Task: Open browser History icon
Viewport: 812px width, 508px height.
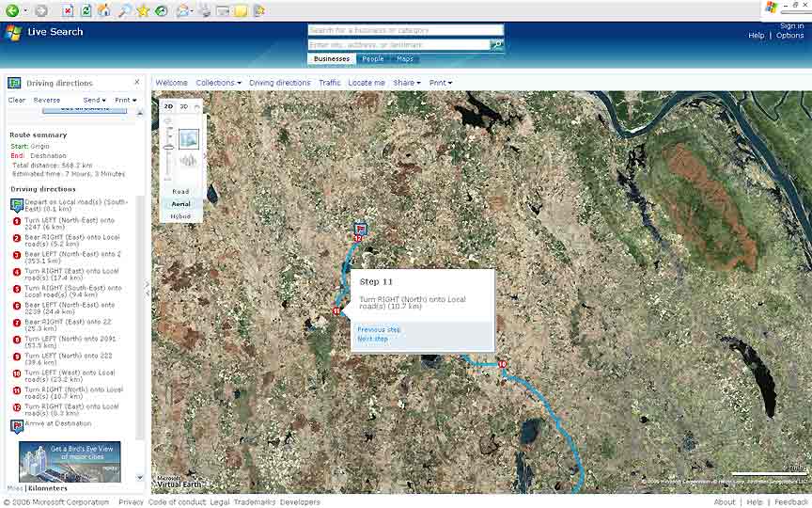Action: click(161, 10)
